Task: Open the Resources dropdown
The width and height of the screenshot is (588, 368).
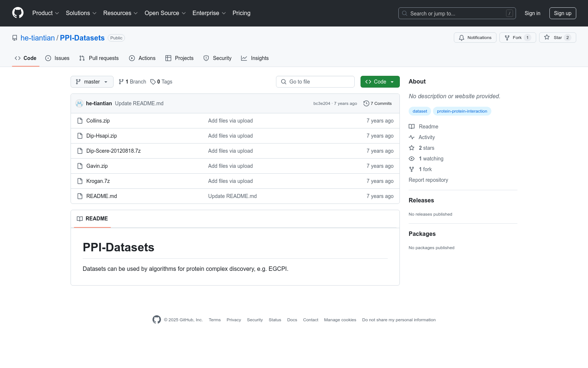Action: pos(121,13)
